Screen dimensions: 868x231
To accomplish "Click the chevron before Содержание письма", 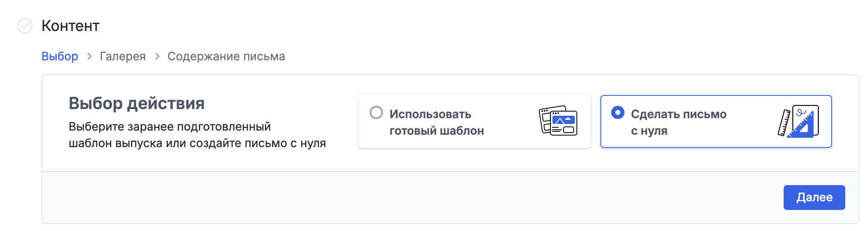I will click(x=157, y=56).
